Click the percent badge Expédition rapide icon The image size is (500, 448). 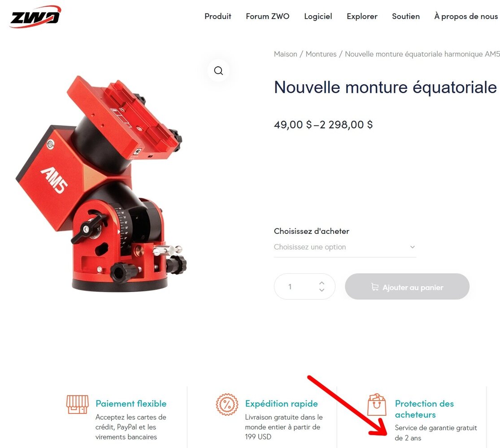pos(227,405)
